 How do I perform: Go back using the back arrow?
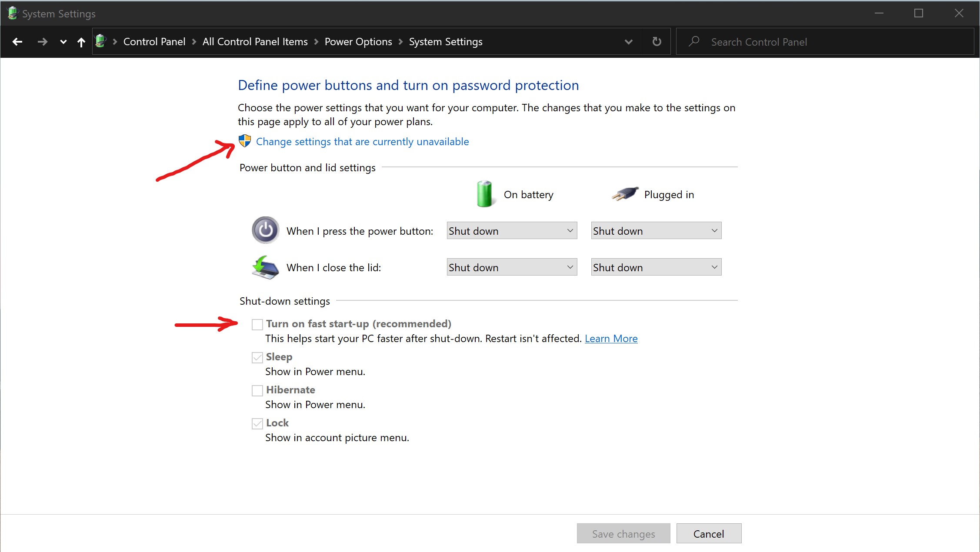click(x=17, y=42)
